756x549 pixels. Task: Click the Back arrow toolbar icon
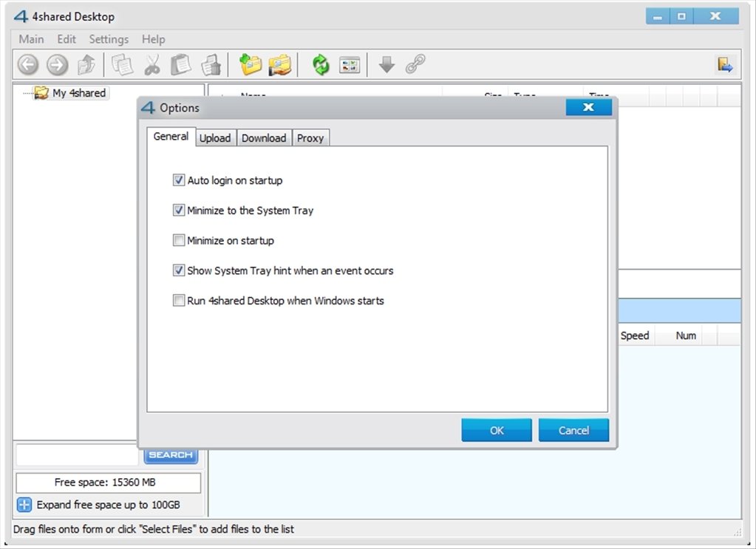click(x=28, y=64)
